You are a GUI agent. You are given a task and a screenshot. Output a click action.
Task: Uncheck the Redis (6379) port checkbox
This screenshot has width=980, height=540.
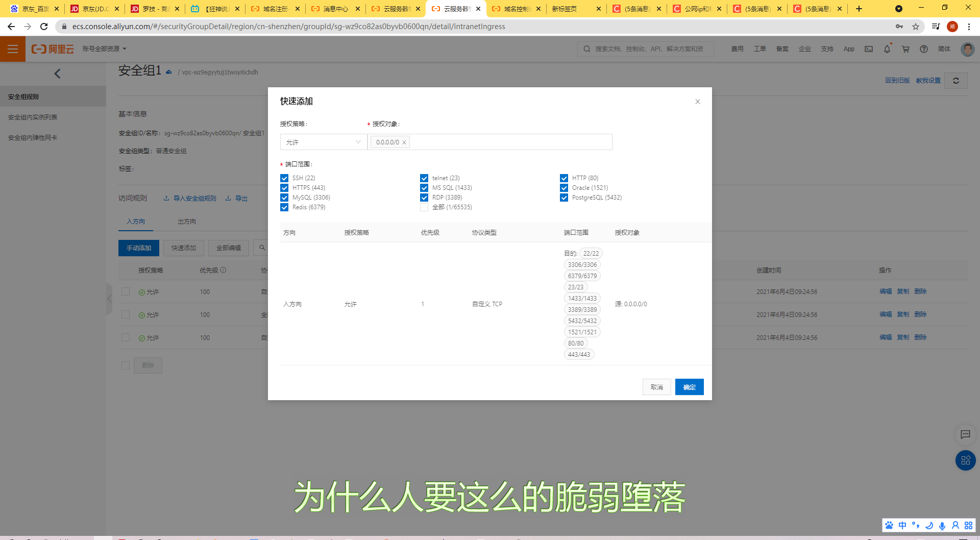click(284, 207)
